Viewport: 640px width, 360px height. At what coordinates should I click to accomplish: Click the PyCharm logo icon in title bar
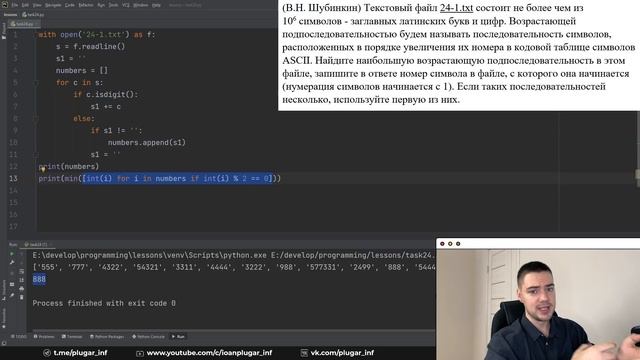point(5,5)
